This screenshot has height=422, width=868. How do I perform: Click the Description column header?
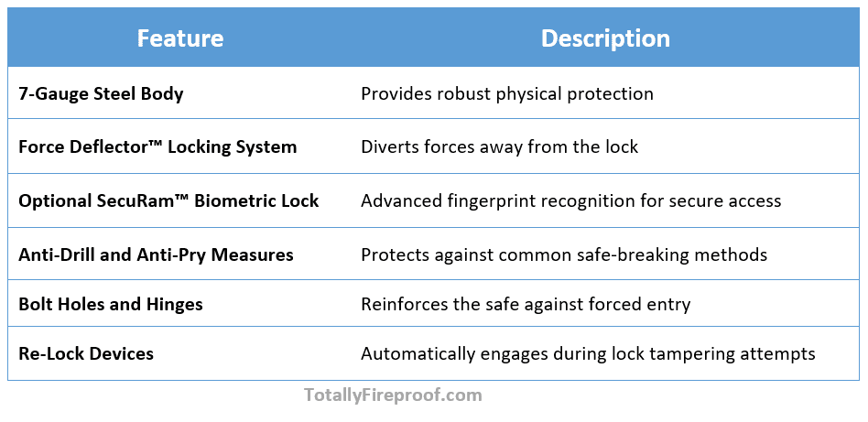[x=605, y=38]
